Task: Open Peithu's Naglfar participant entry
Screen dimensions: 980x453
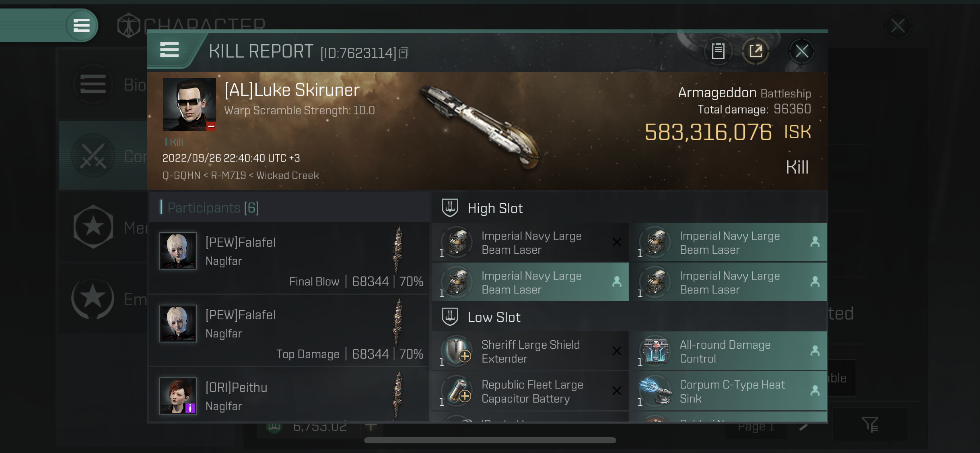Action: [x=289, y=395]
